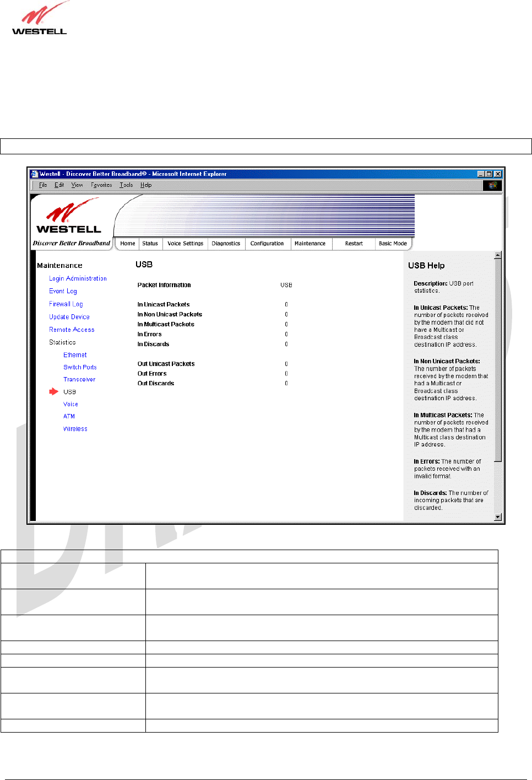Viewport: 532px width, 780px height.
Task: Select the Maintenance tab
Action: point(310,244)
